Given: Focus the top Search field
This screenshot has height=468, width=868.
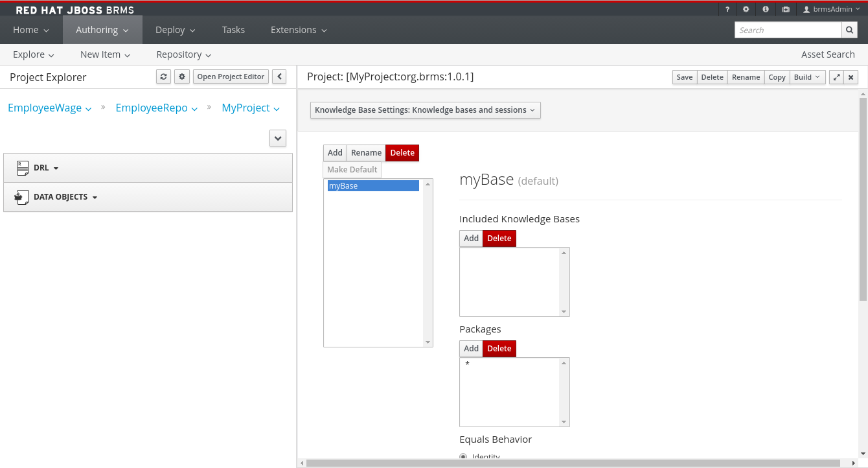Looking at the screenshot, I should click(788, 30).
